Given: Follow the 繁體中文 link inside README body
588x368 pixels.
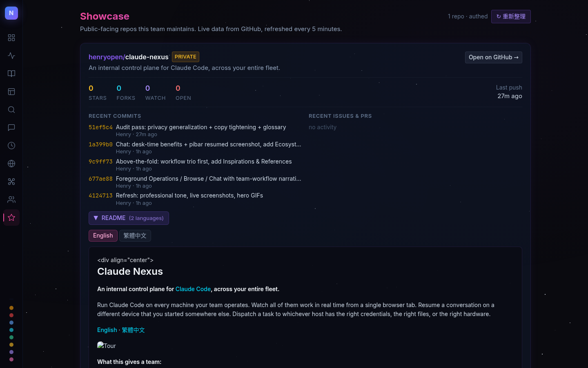Looking at the screenshot, I should pos(133,330).
